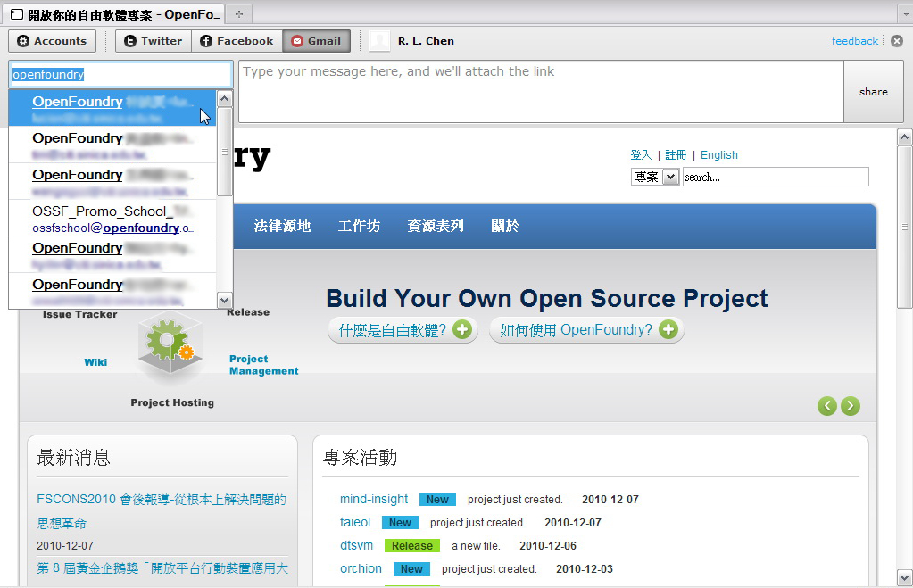The width and height of the screenshot is (913, 588).
Task: Click the Release badge next to dtsvm
Action: pos(411,545)
